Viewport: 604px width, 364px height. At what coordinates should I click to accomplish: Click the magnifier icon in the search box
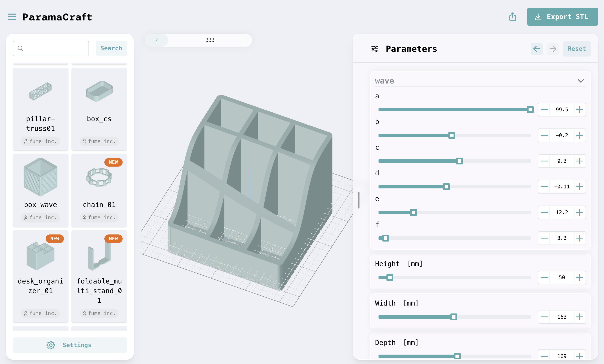point(21,49)
